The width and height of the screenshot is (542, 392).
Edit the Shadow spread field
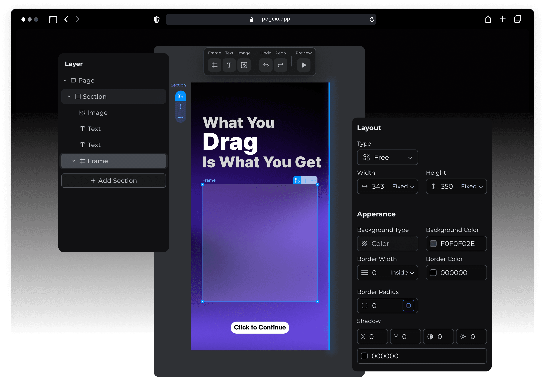coord(471,337)
